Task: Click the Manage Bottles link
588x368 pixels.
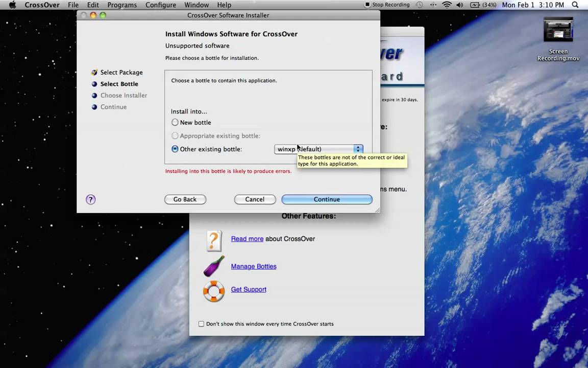Action: pos(254,267)
